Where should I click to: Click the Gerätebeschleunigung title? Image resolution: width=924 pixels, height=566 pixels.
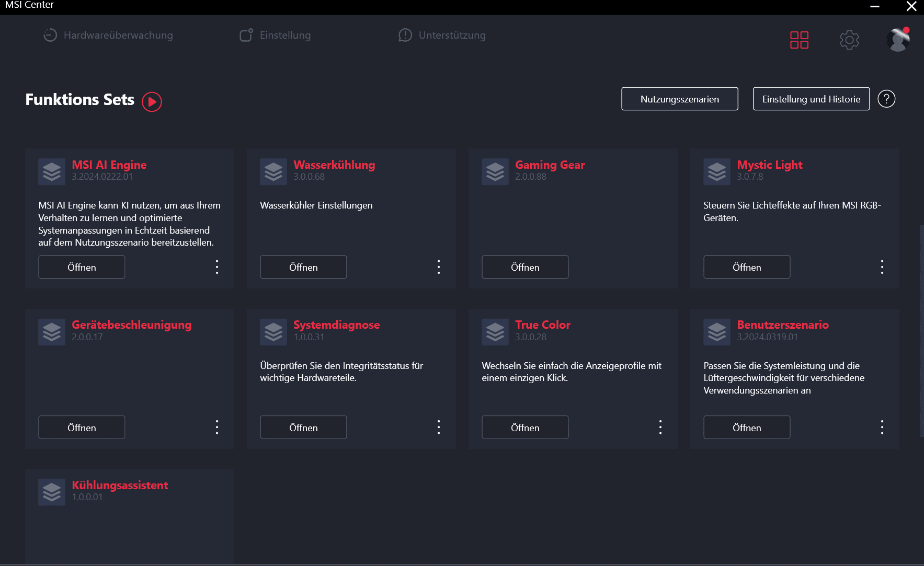(132, 325)
